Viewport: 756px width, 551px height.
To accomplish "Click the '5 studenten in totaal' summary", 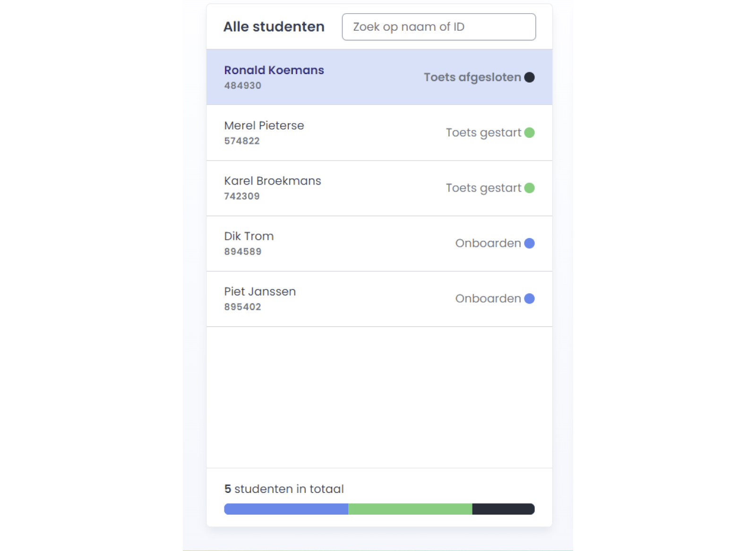I will [x=283, y=489].
